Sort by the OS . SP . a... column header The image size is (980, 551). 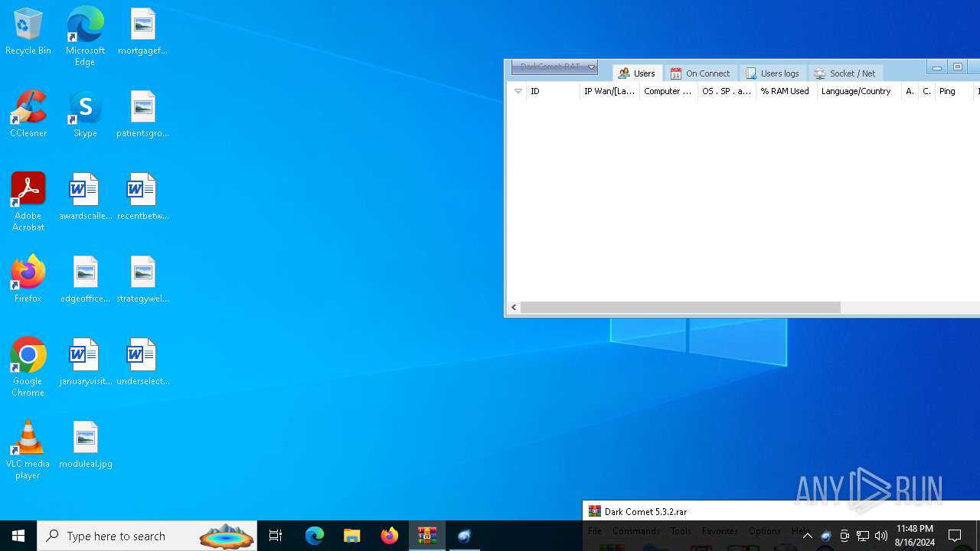pyautogui.click(x=727, y=91)
